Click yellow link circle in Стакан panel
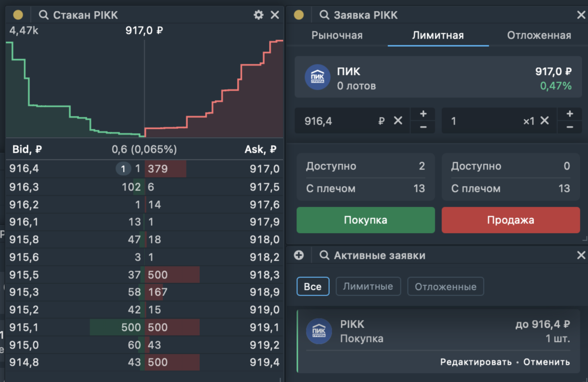The image size is (588, 382). 18,15
